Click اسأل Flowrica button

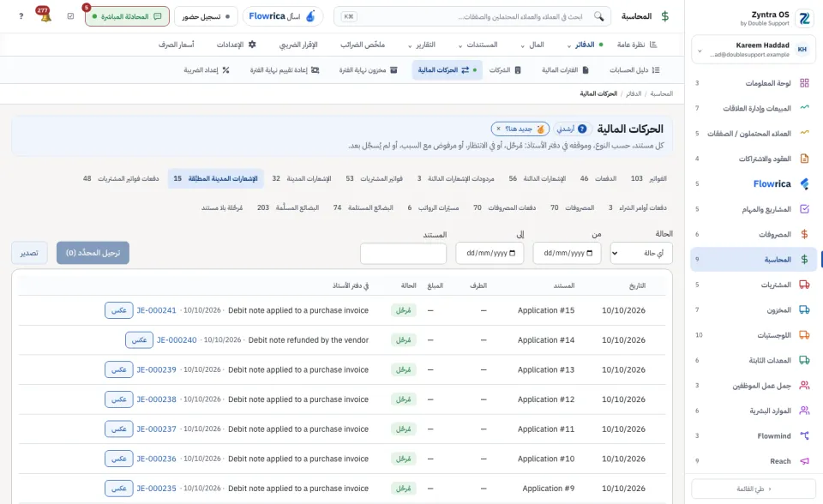tap(283, 16)
